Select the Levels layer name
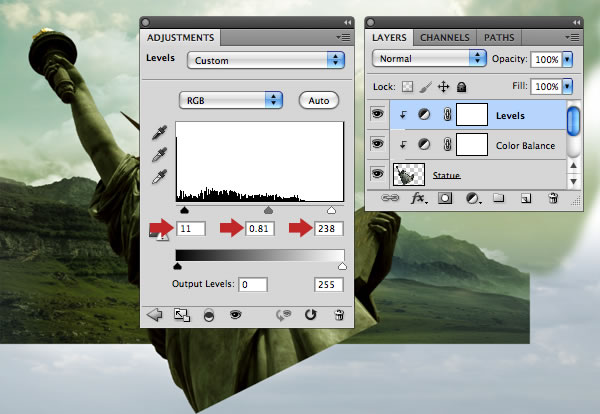The width and height of the screenshot is (600, 414). pyautogui.click(x=510, y=116)
